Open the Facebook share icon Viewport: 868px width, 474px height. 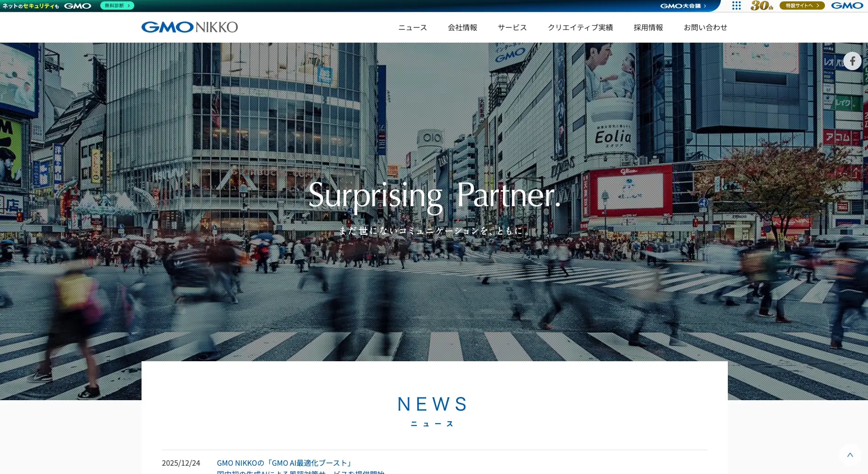click(852, 61)
